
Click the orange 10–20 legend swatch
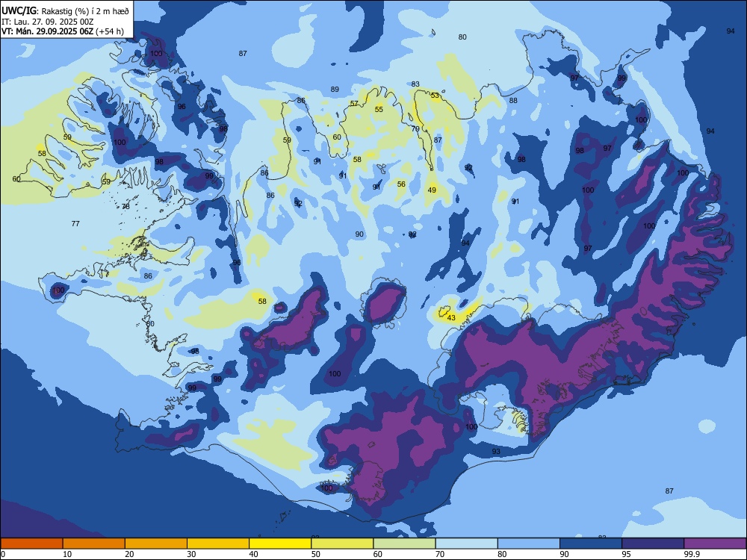94,544
